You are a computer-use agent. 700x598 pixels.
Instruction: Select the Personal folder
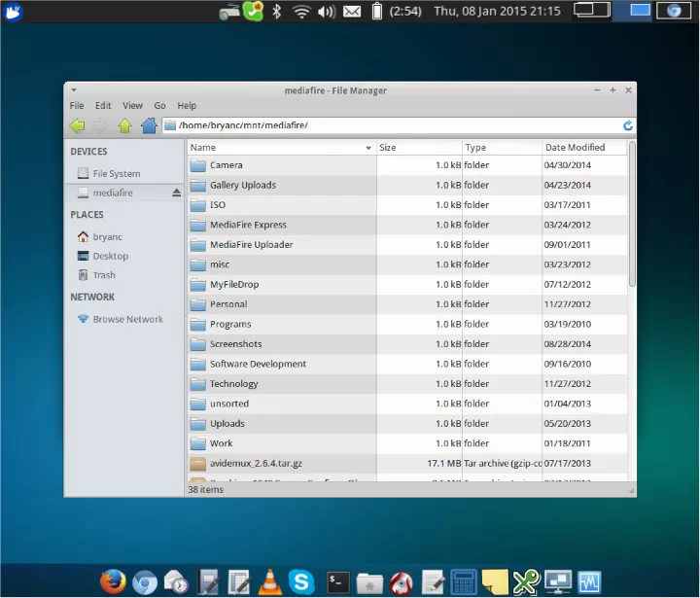[228, 304]
